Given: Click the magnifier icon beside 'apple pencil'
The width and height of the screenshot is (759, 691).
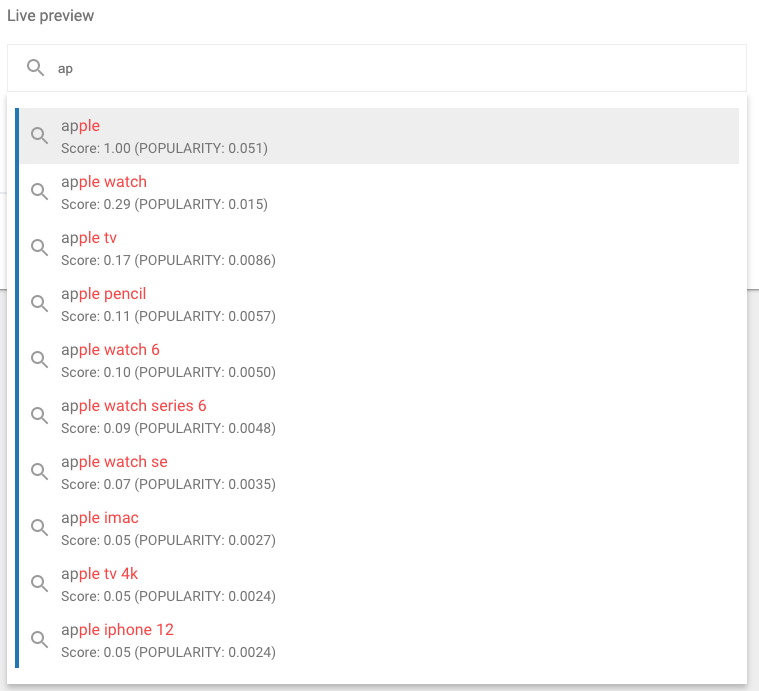Looking at the screenshot, I should tap(40, 304).
